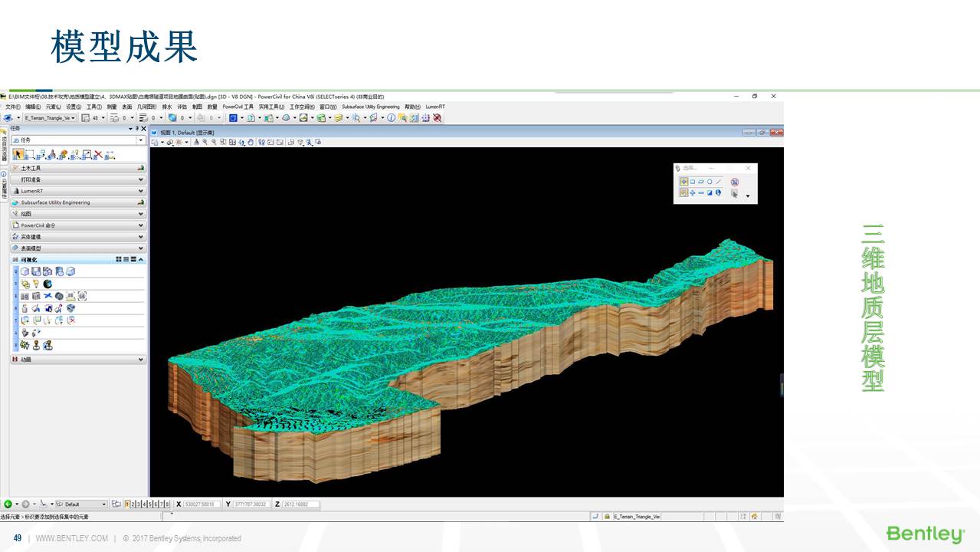Click the light bulb icon in 可视化
980x552 pixels.
tap(36, 284)
